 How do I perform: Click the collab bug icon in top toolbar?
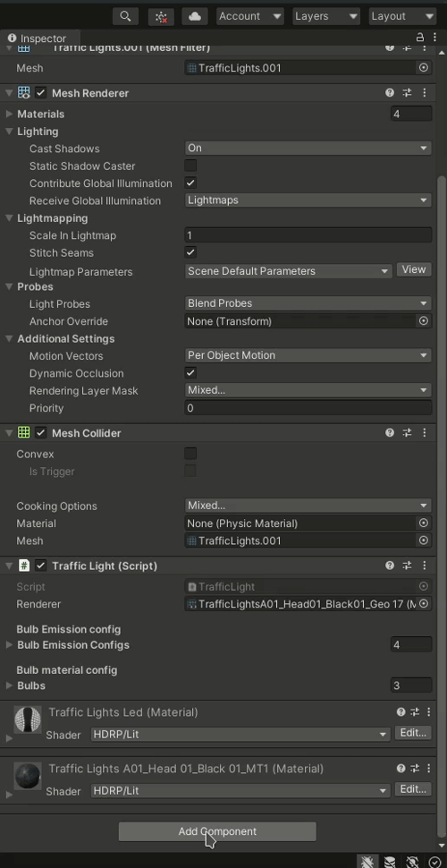point(161,16)
